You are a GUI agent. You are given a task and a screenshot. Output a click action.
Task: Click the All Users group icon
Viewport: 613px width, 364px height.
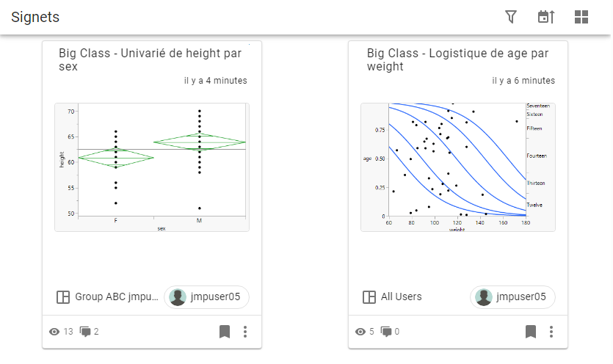tap(369, 297)
